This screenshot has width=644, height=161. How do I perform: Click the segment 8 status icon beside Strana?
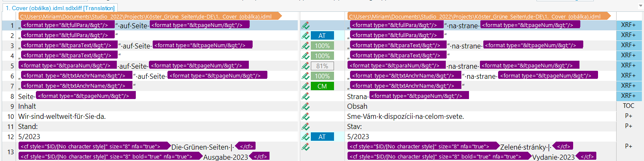tap(305, 96)
